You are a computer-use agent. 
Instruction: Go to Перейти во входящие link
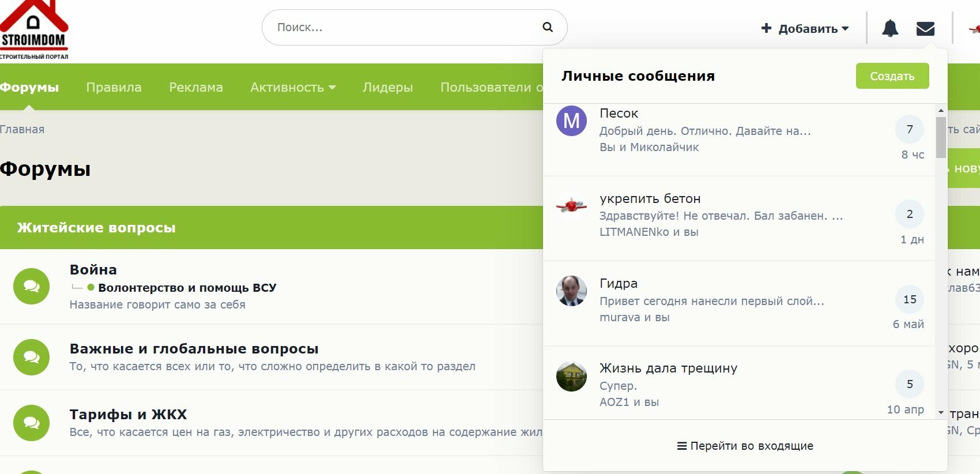[745, 446]
